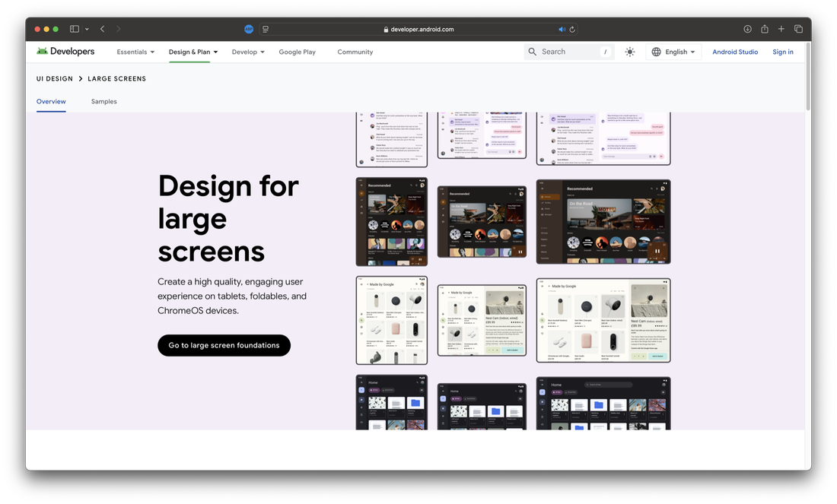Switch to the Samples tab
837x504 pixels.
[x=104, y=101]
